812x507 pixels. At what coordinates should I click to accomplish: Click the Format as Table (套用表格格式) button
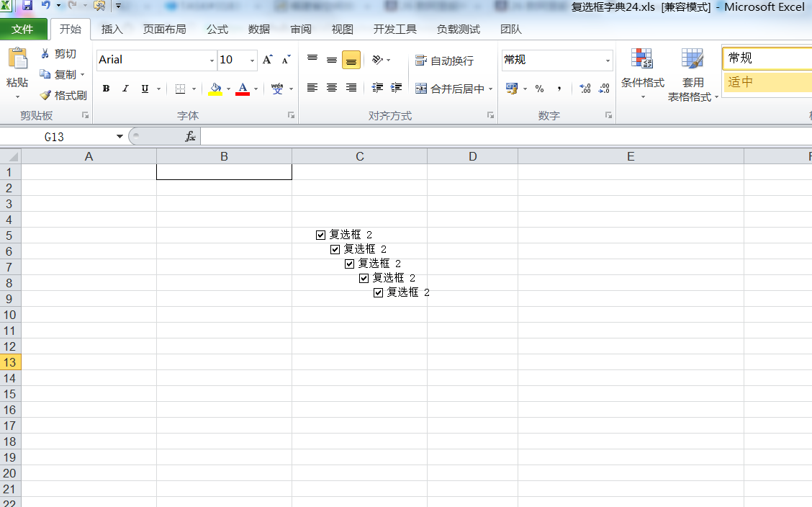pyautogui.click(x=693, y=75)
